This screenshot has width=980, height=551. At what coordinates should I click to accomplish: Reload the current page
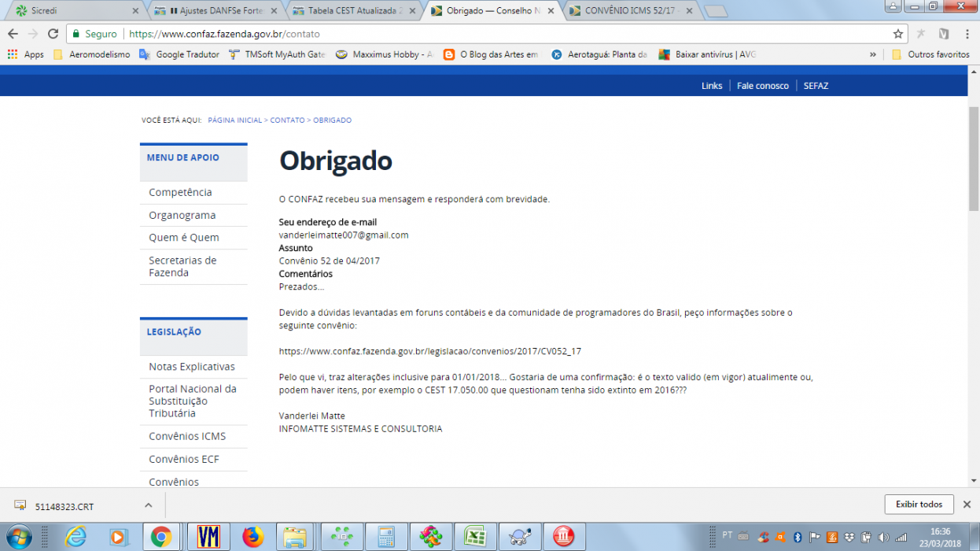(x=53, y=34)
